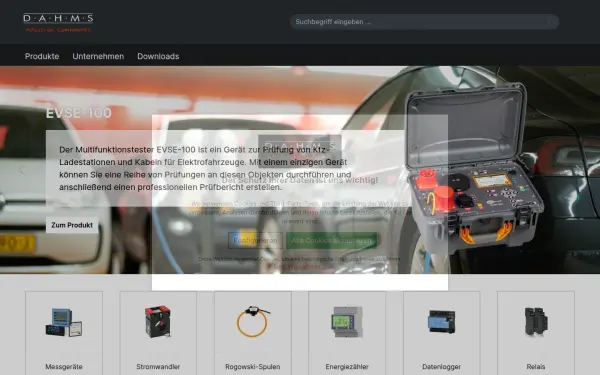Accept all cookies with the green button
The image size is (600, 375).
click(x=332, y=240)
